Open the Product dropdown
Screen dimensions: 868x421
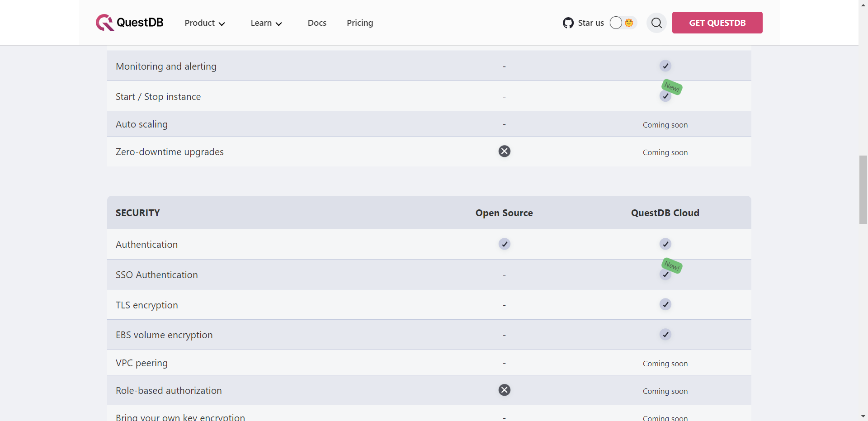[204, 23]
